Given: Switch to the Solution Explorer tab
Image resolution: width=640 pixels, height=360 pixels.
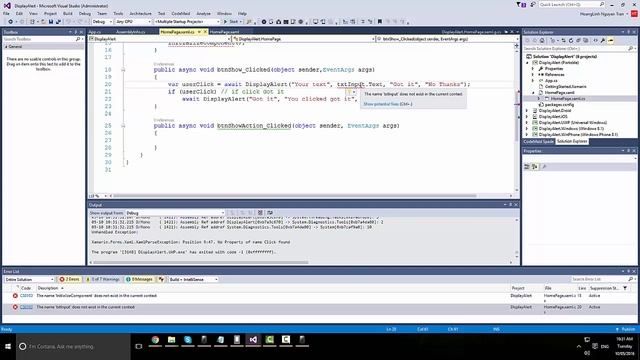Looking at the screenshot, I should coord(572,141).
